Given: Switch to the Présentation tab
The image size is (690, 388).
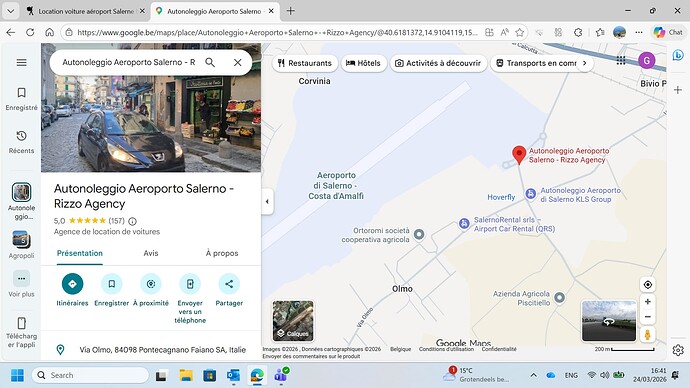Looking at the screenshot, I should (x=80, y=253).
